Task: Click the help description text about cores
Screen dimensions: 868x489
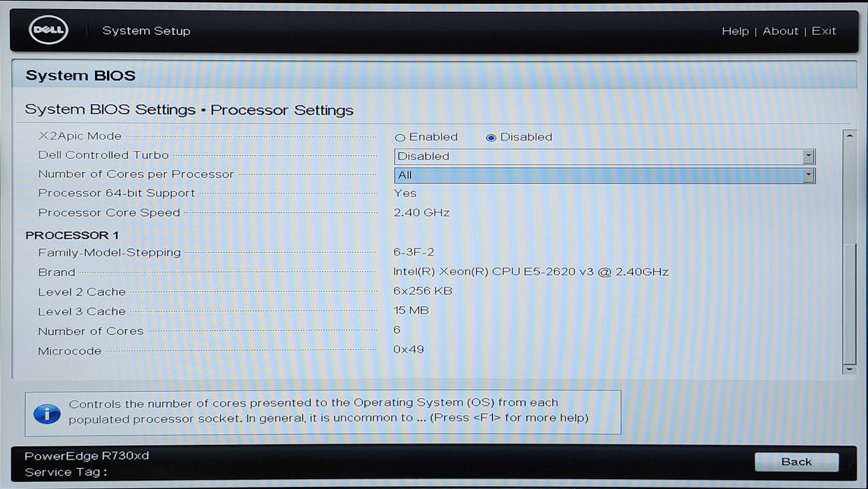Action: point(328,410)
